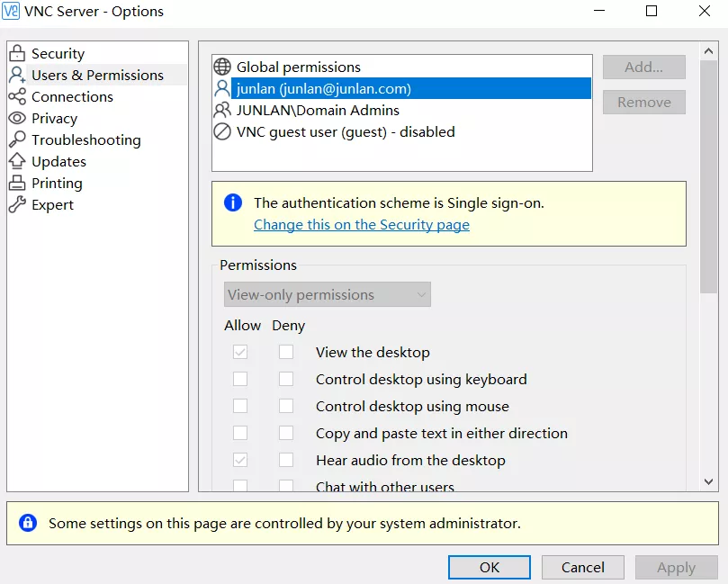Select JUNLAN\Domain Admins in the user list
This screenshot has width=728, height=584.
318,111
